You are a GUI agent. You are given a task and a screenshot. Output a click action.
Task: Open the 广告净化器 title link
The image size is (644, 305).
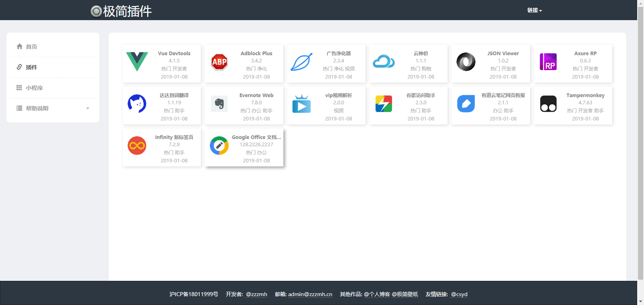tap(339, 53)
